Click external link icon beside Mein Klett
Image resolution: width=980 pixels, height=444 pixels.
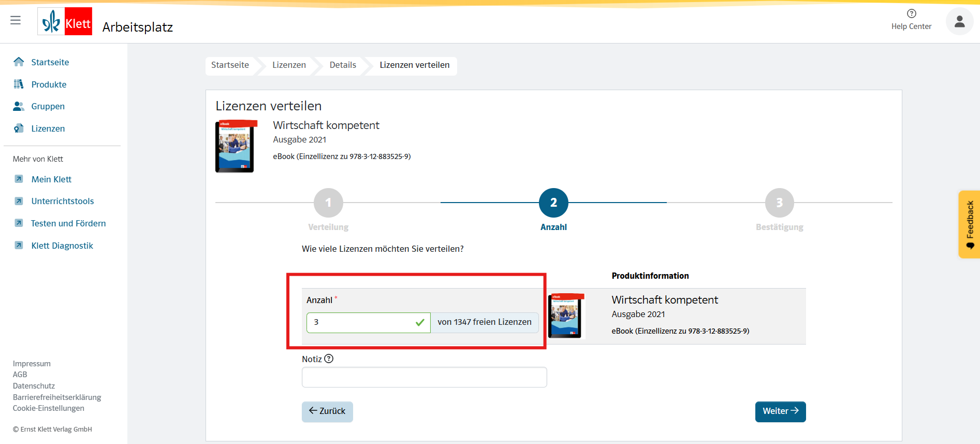click(x=19, y=179)
